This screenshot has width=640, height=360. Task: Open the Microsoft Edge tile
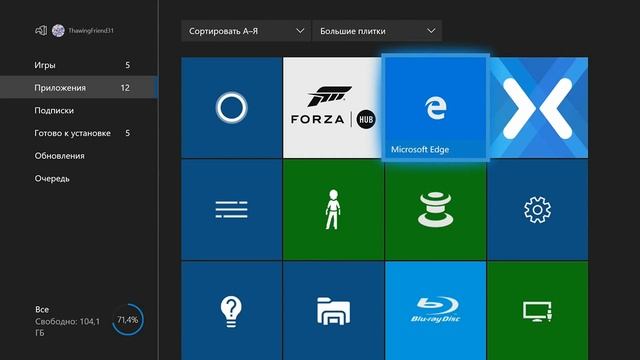(x=436, y=107)
